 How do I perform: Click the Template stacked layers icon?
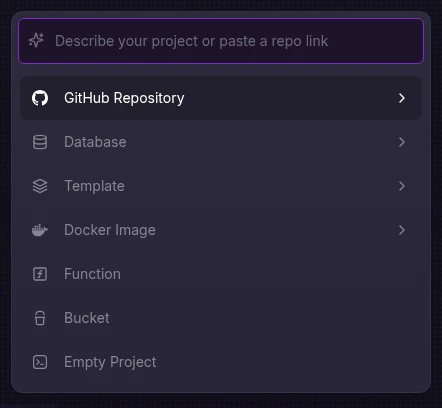(40, 186)
